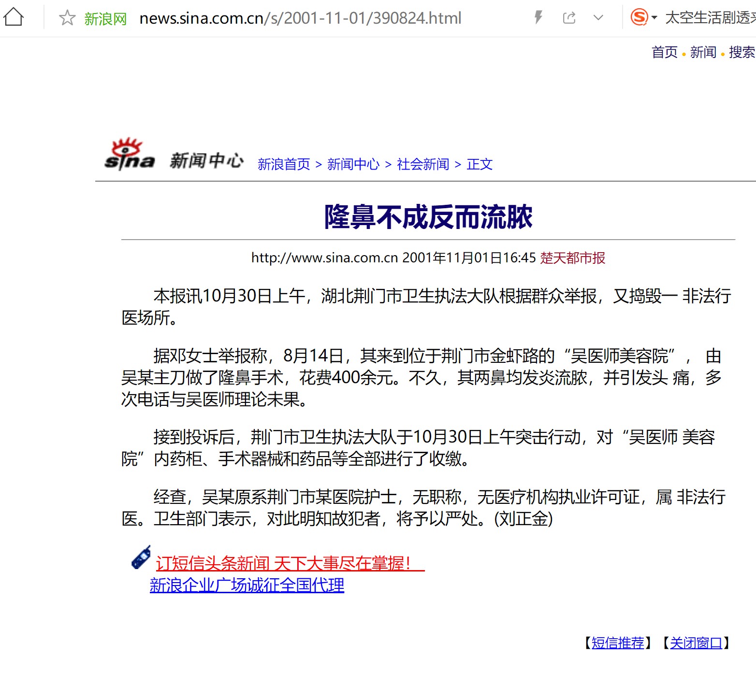Open the 楚天都市报 source link
Screen dimensions: 756x700
[573, 257]
